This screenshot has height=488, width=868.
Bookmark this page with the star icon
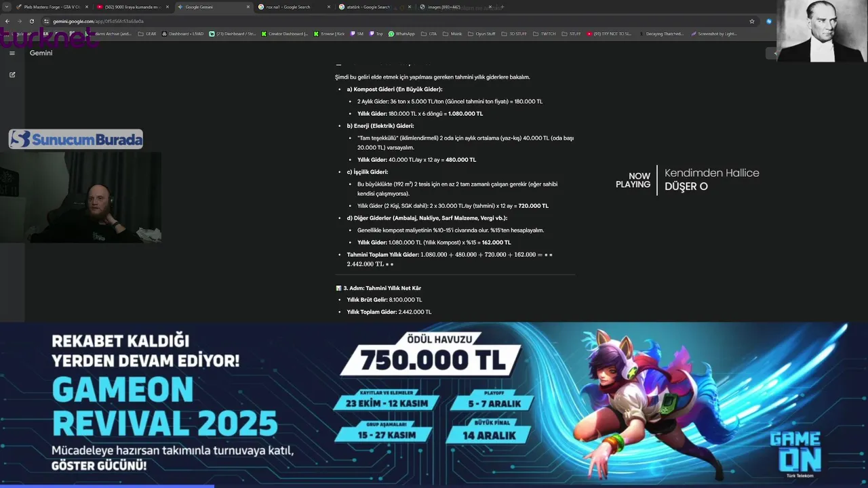pyautogui.click(x=752, y=21)
